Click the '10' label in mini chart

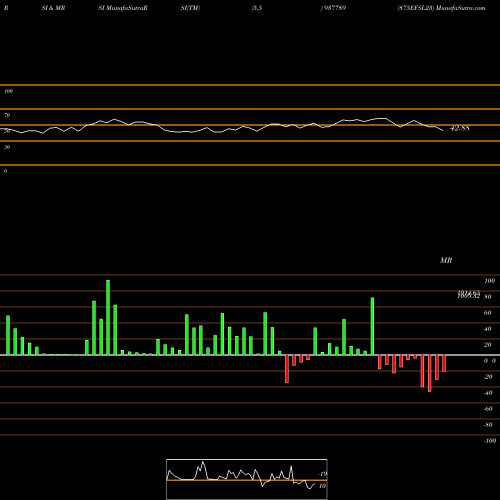click(322, 486)
